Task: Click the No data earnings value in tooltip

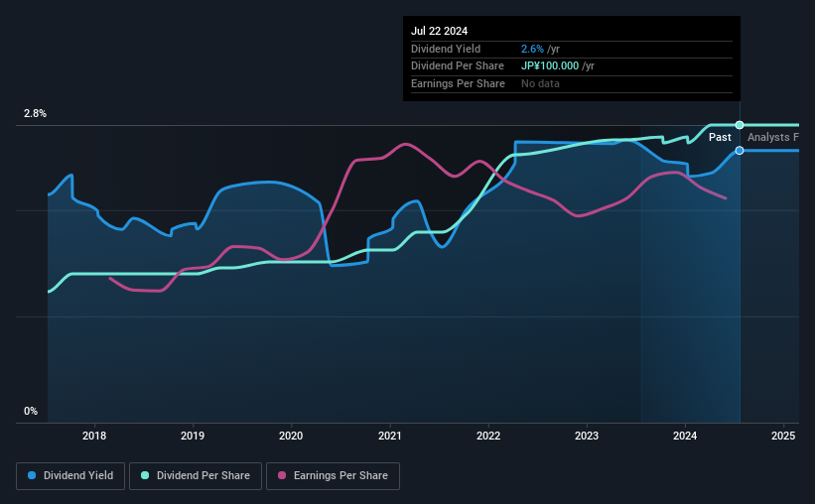Action: (540, 83)
